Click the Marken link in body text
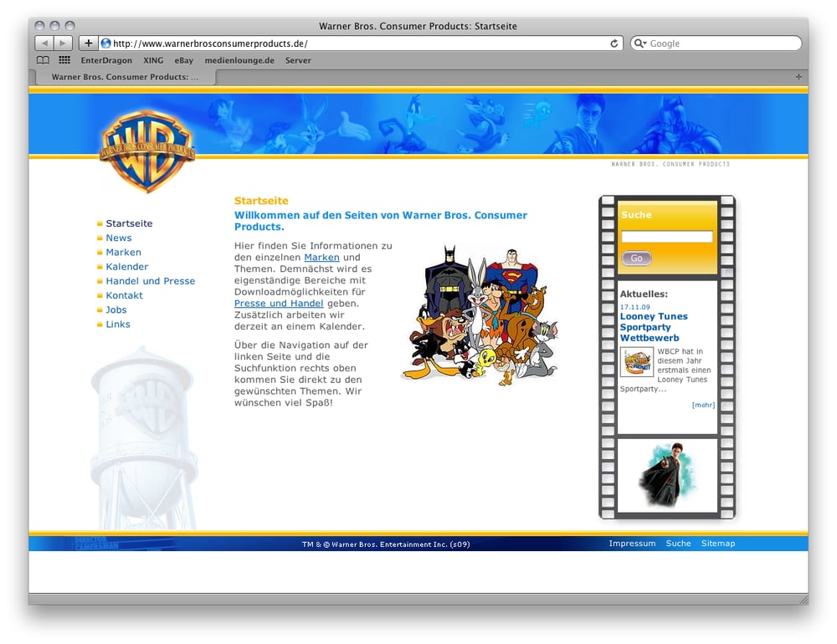837x644 pixels. click(321, 257)
